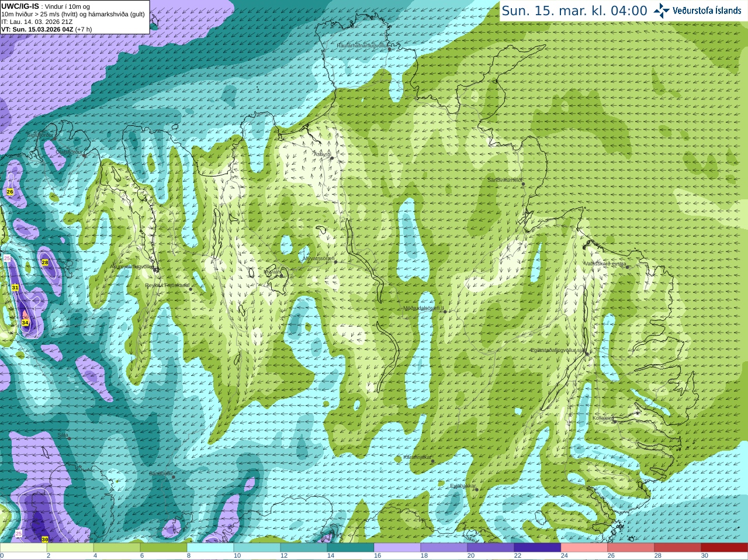Click the Raufarhafnarflugvöllur station marker
748x560 pixels.
pyautogui.click(x=390, y=49)
